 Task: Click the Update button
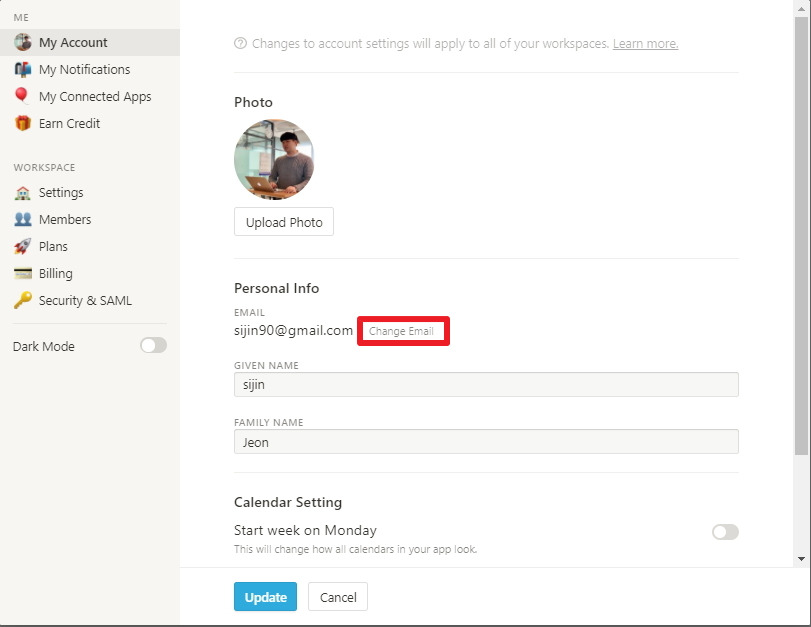coord(266,597)
